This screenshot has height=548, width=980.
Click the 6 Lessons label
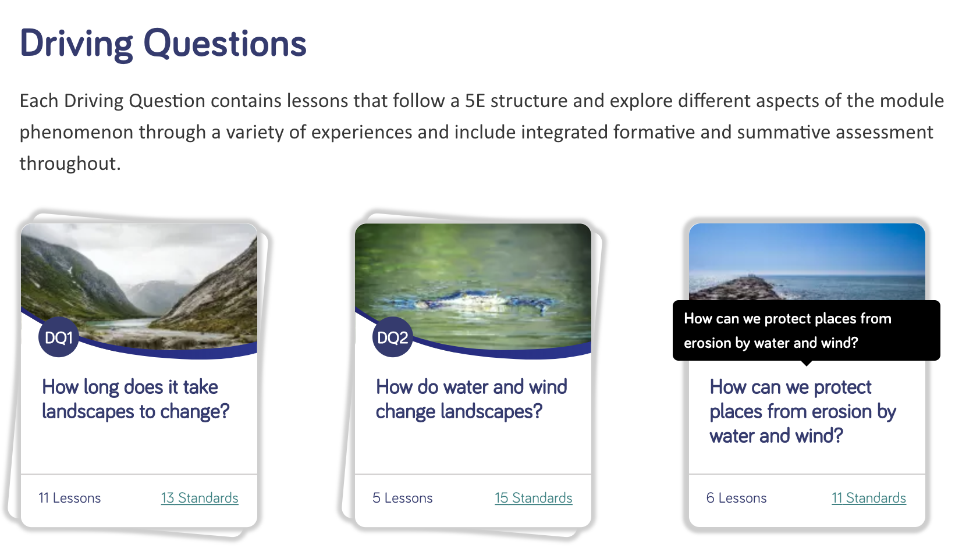click(737, 498)
